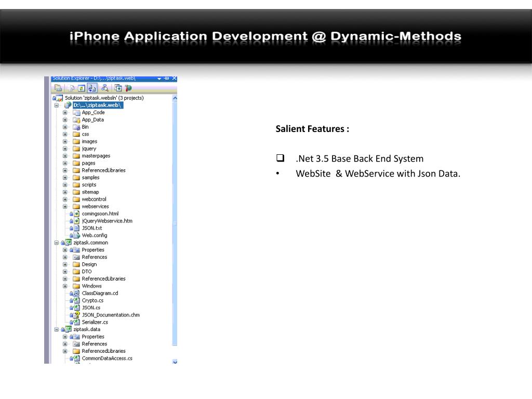Click the Web.config file icon
Screen dimensions: 532x399
pos(77,235)
